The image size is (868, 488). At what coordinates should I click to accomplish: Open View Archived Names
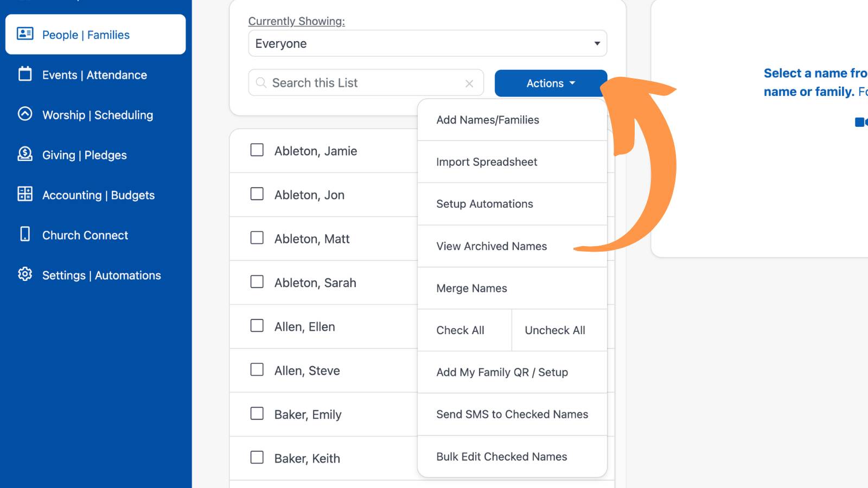click(x=512, y=246)
